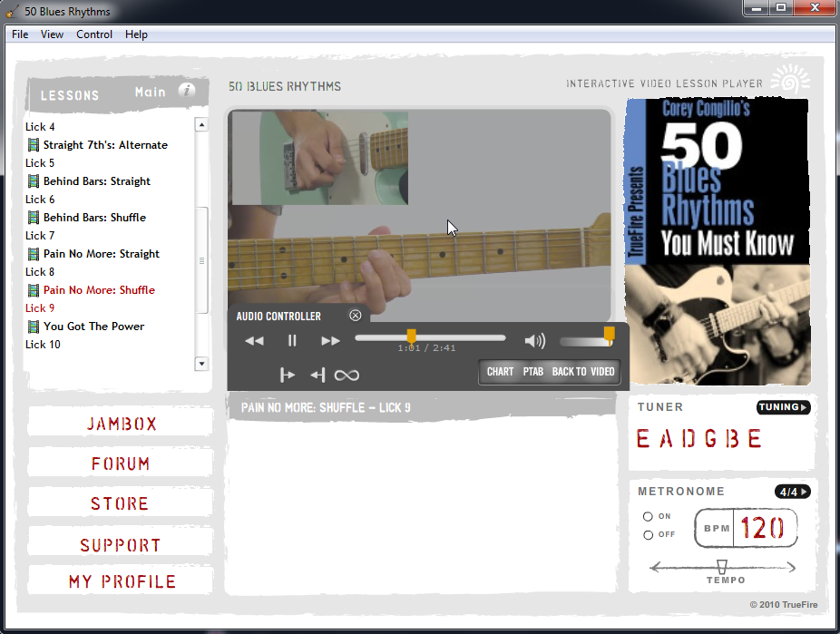Click the BPM 120 value field
Image resolution: width=840 pixels, height=634 pixels.
(763, 528)
